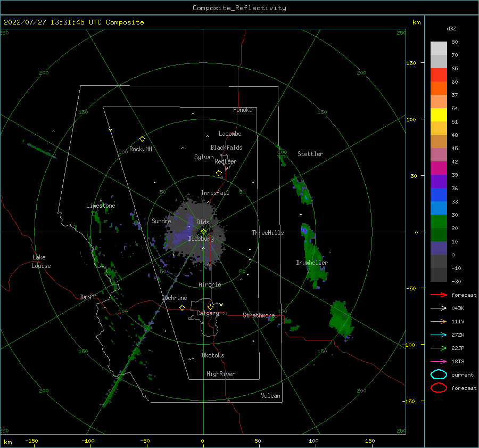Click the Limestone label
The height and width of the screenshot is (448, 479).
[101, 206]
